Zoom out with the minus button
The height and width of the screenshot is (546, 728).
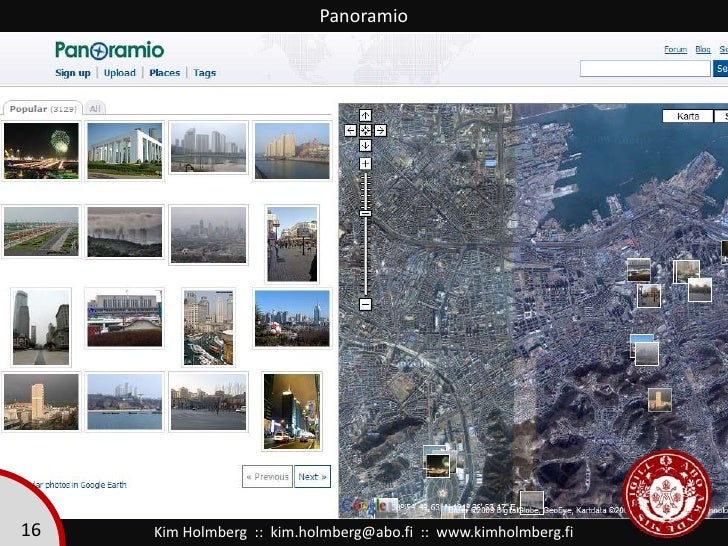[365, 304]
